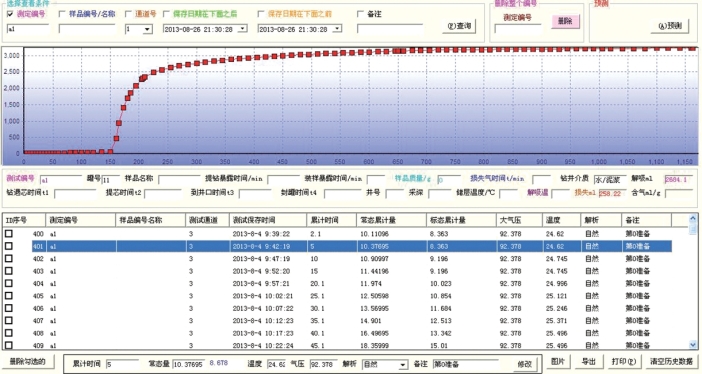Click the 样品编号/名称 search input
The height and width of the screenshot is (374, 702).
click(x=87, y=29)
